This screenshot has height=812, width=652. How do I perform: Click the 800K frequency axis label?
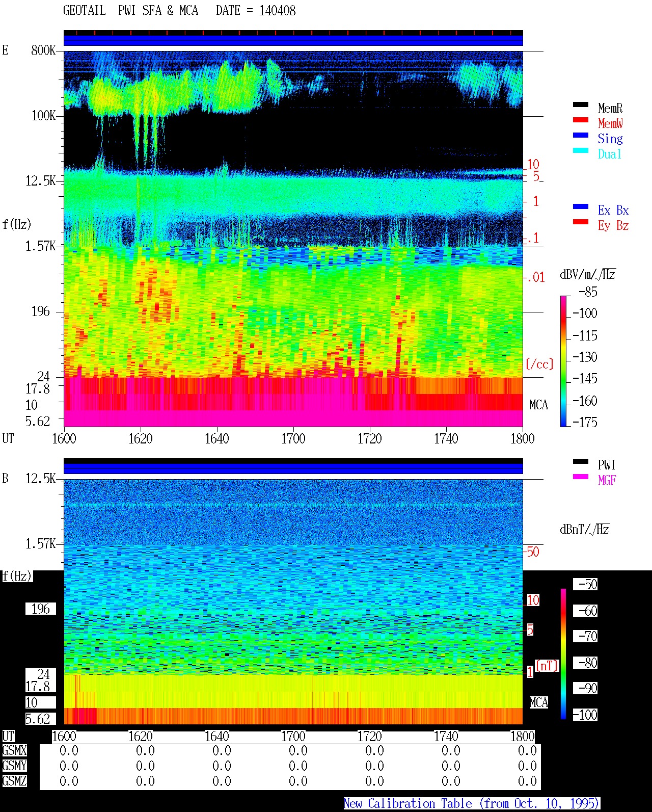tap(43, 50)
